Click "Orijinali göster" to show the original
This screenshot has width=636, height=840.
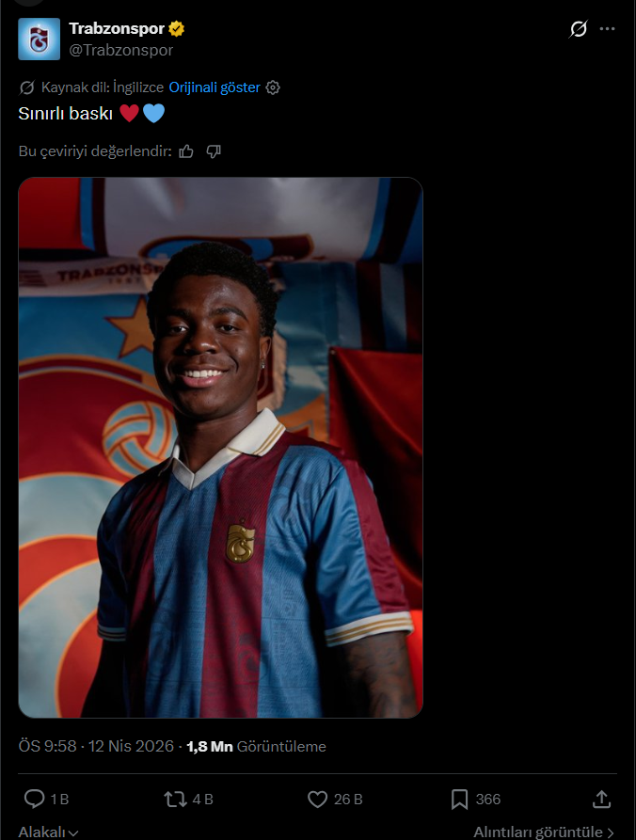point(215,87)
